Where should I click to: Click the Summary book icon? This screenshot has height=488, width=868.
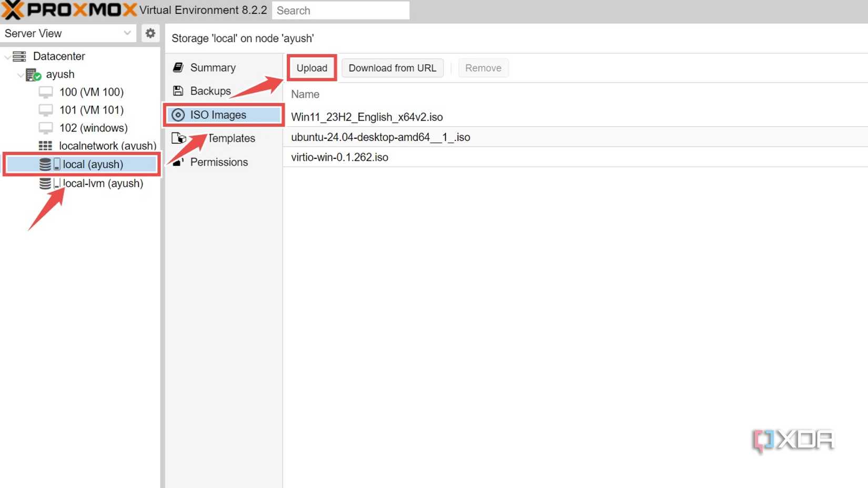point(178,67)
